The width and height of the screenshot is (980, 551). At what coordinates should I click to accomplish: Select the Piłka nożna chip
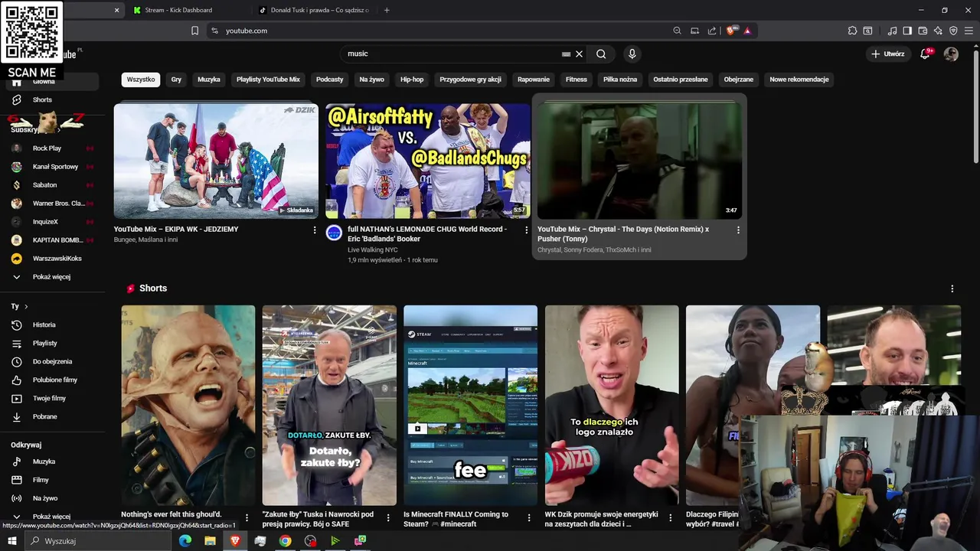pyautogui.click(x=620, y=80)
